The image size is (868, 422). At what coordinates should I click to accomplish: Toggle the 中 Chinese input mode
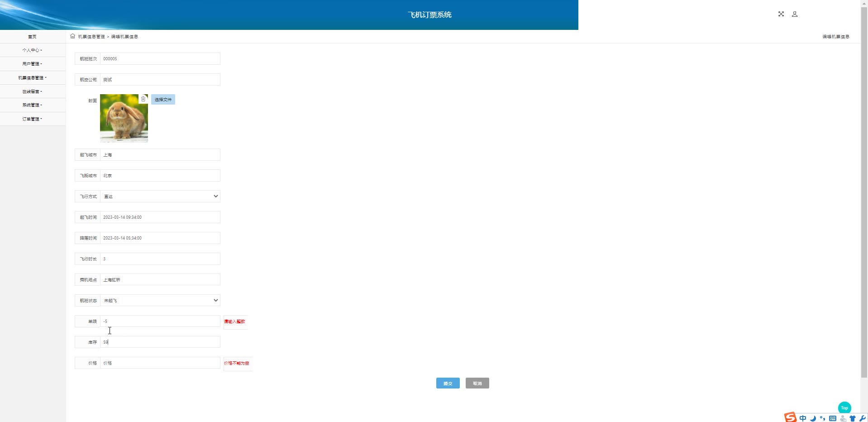click(803, 418)
